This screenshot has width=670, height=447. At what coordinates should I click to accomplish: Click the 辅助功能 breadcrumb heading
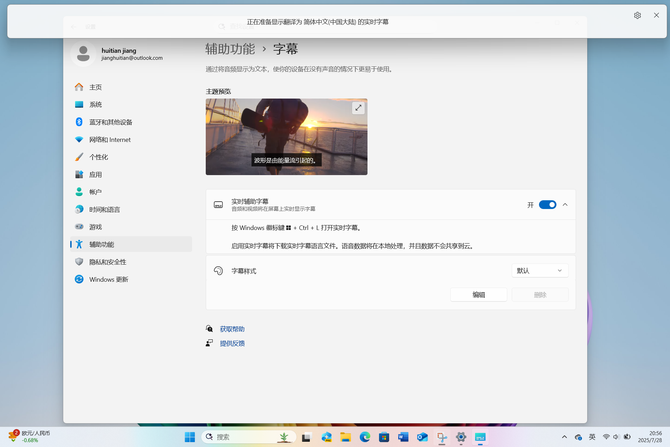pyautogui.click(x=229, y=48)
